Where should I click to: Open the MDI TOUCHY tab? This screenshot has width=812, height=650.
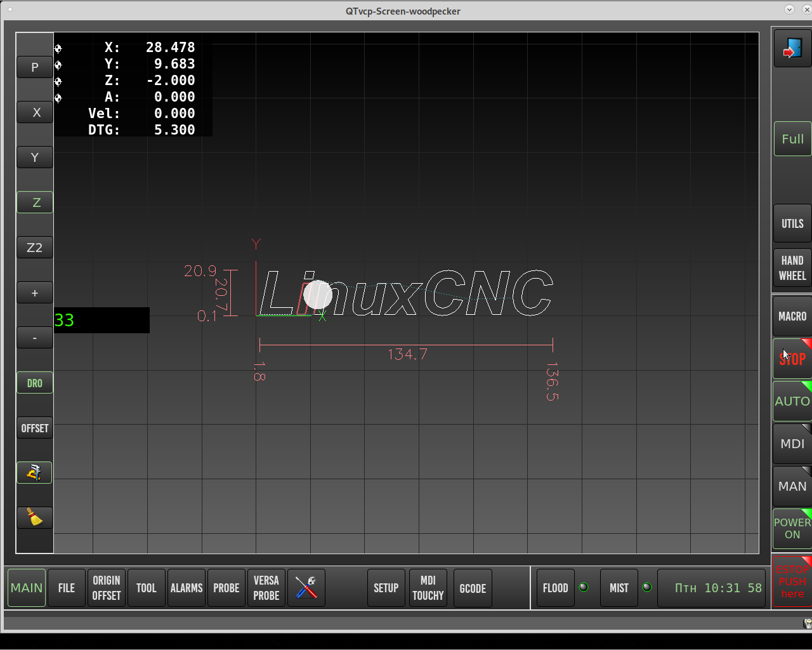coord(428,588)
